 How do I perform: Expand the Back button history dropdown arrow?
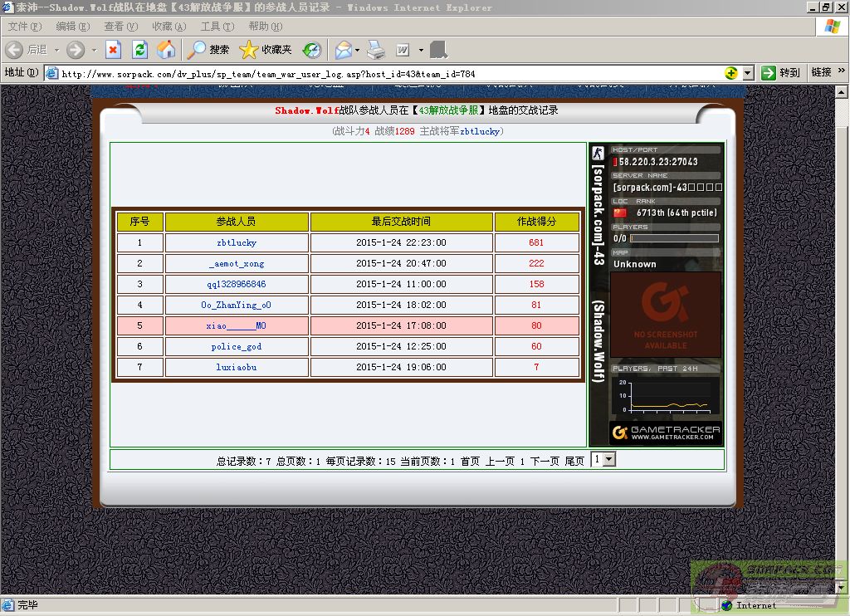56,50
